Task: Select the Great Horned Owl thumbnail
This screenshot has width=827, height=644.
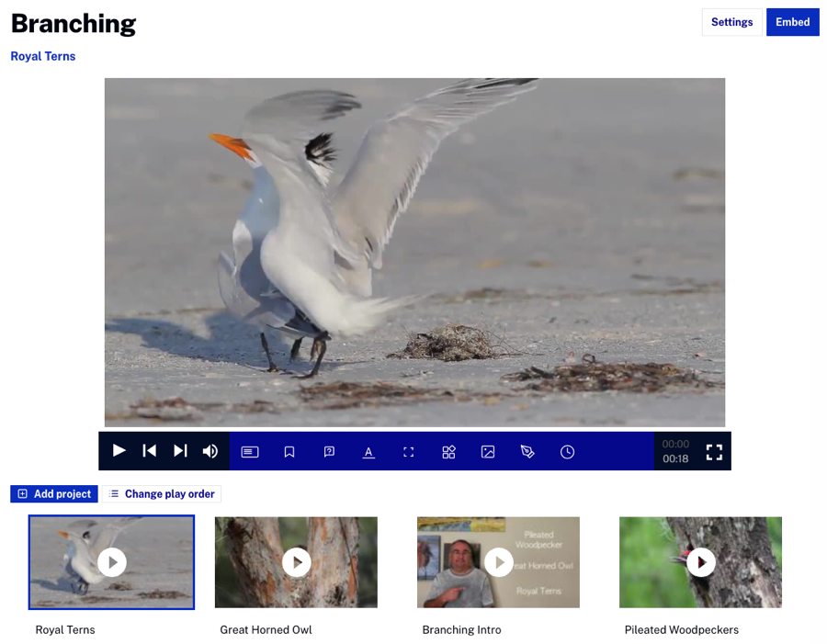Action: (x=296, y=562)
